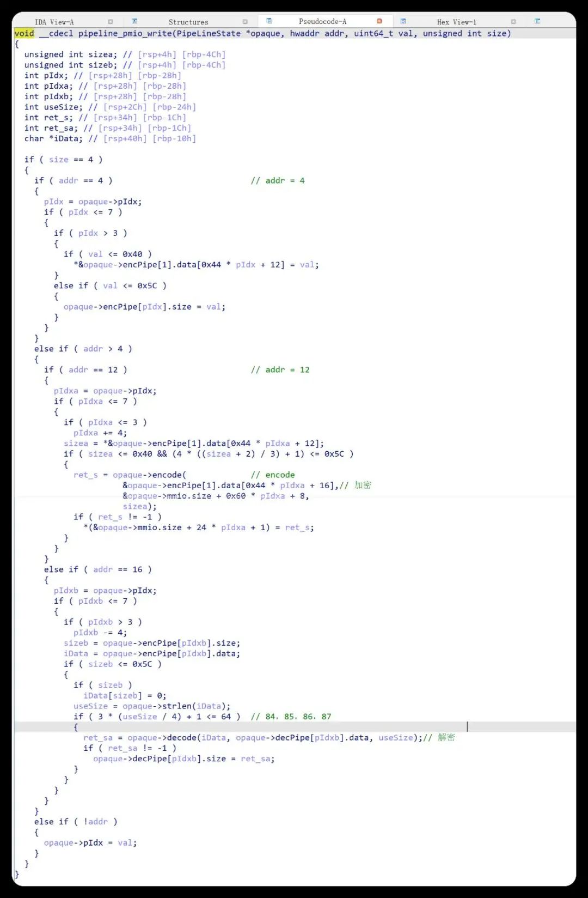Viewport: 588px width, 898px height.
Task: Click 'opaque->decPipe[pIdxb].size = ret_sa;' line
Action: pos(184,759)
